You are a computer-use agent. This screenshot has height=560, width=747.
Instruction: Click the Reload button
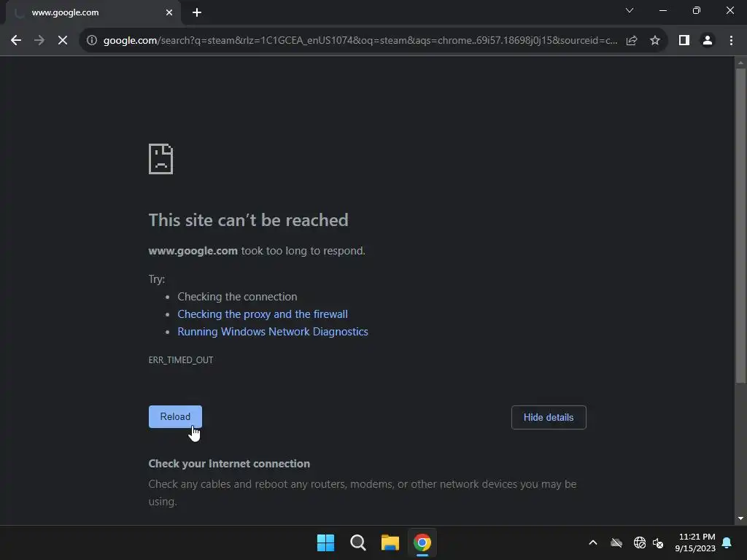pos(175,416)
